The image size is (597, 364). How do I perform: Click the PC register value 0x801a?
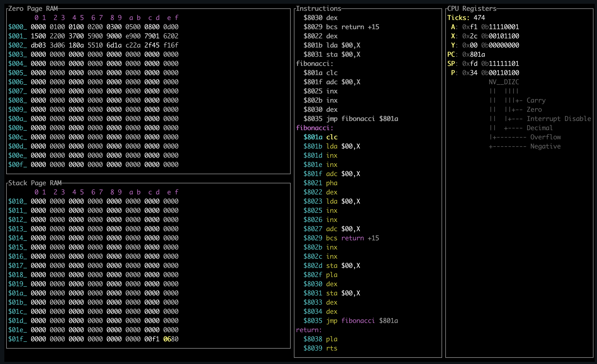coord(473,55)
